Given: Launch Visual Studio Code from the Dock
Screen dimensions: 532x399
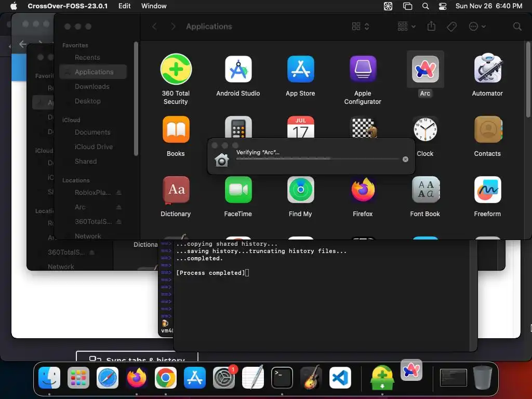Looking at the screenshot, I should 340,378.
